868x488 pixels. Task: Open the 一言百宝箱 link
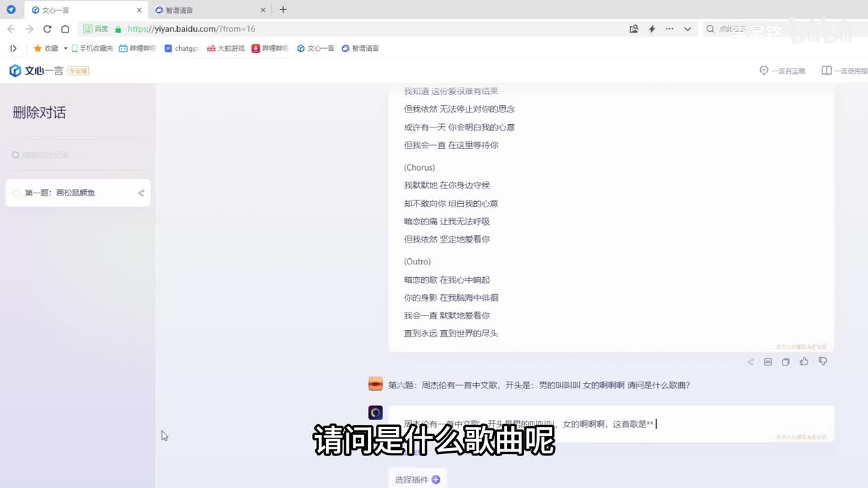click(783, 70)
